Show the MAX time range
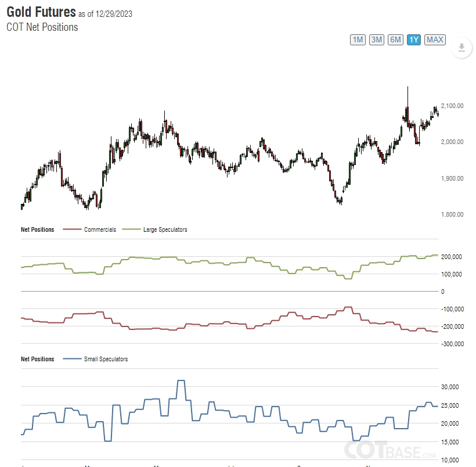This screenshot has height=467, width=476. tap(435, 39)
